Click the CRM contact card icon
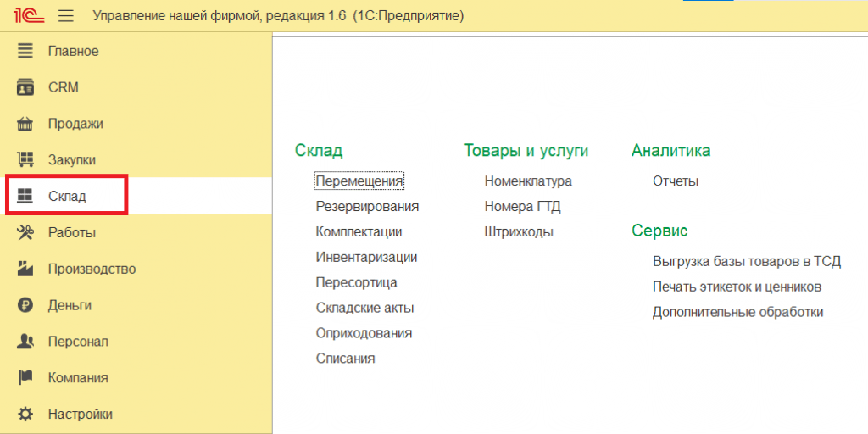The image size is (868, 434). click(25, 87)
